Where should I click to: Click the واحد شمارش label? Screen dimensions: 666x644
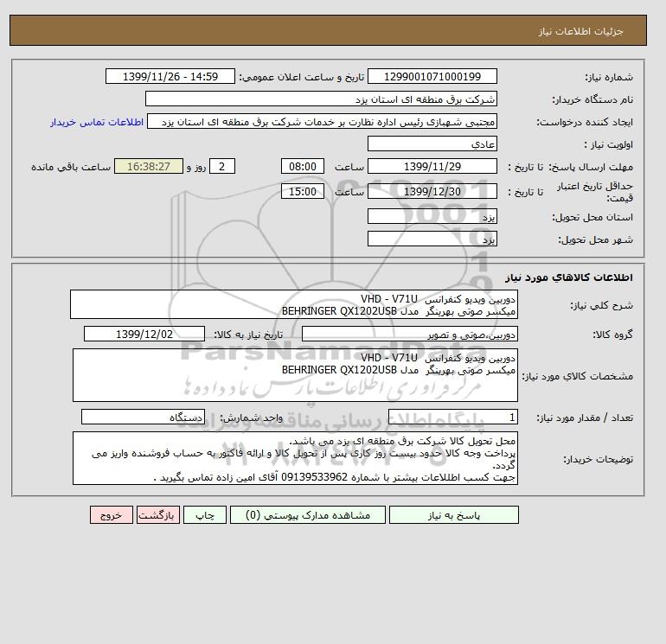[251, 418]
